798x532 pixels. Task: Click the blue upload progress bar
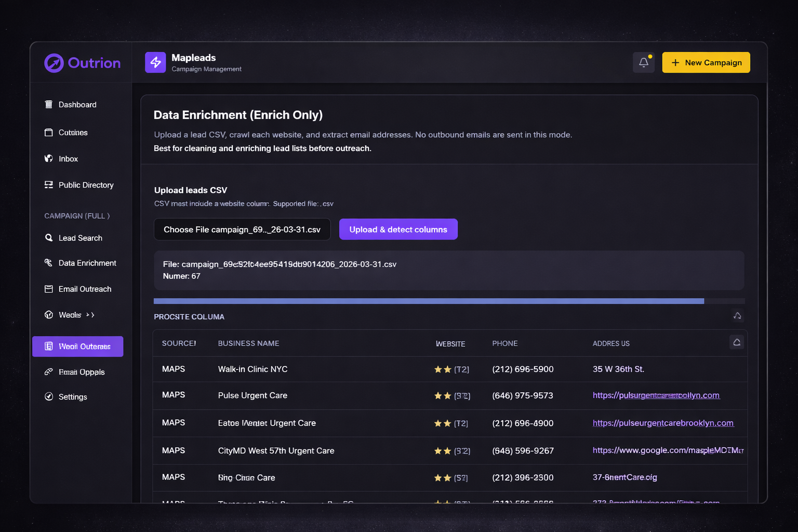(428, 301)
